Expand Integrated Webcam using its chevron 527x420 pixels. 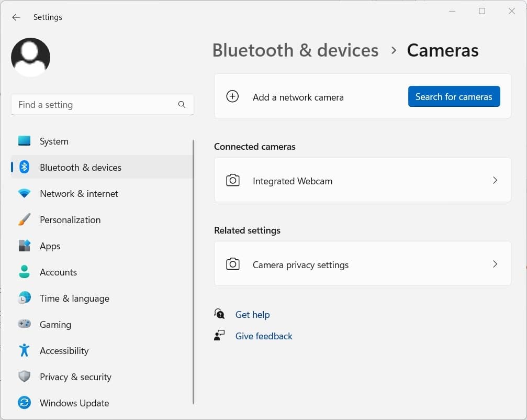click(495, 180)
